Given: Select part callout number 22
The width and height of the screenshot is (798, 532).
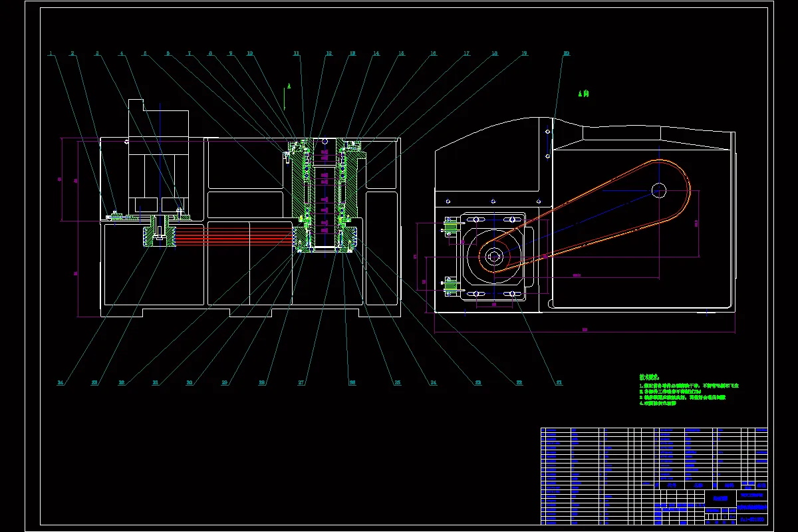Looking at the screenshot, I should point(519,383).
